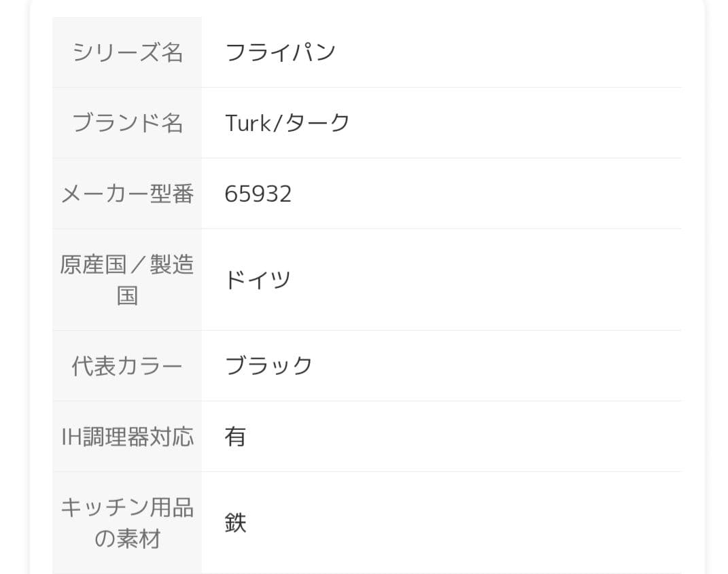
Task: Select the ブラック color value
Action: [268, 366]
